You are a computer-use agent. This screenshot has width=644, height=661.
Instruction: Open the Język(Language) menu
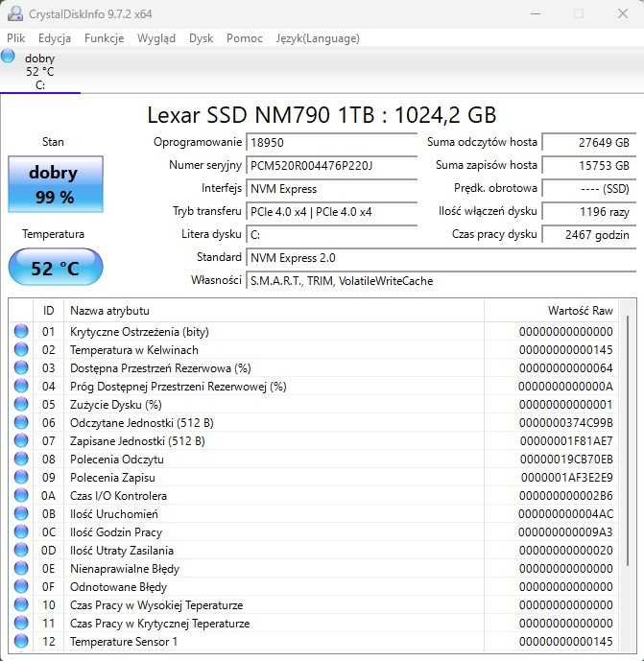tap(318, 38)
